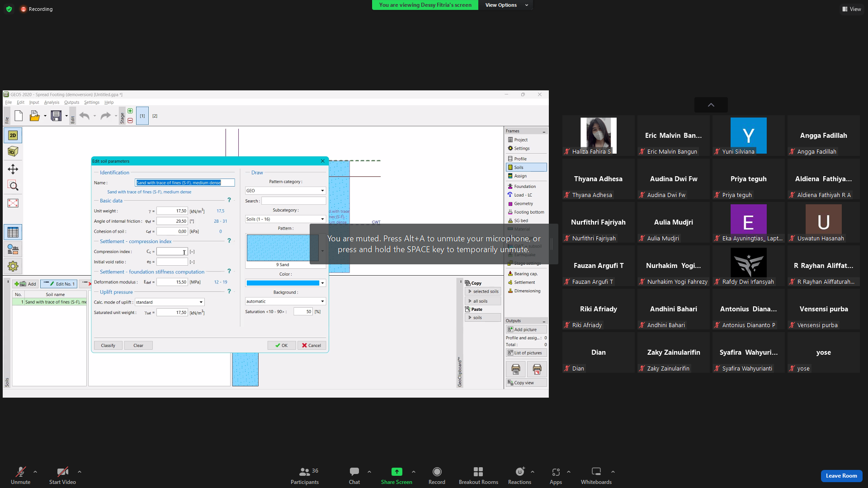This screenshot has width=868, height=488.
Task: Click the Initial void ratio field
Action: (x=172, y=262)
